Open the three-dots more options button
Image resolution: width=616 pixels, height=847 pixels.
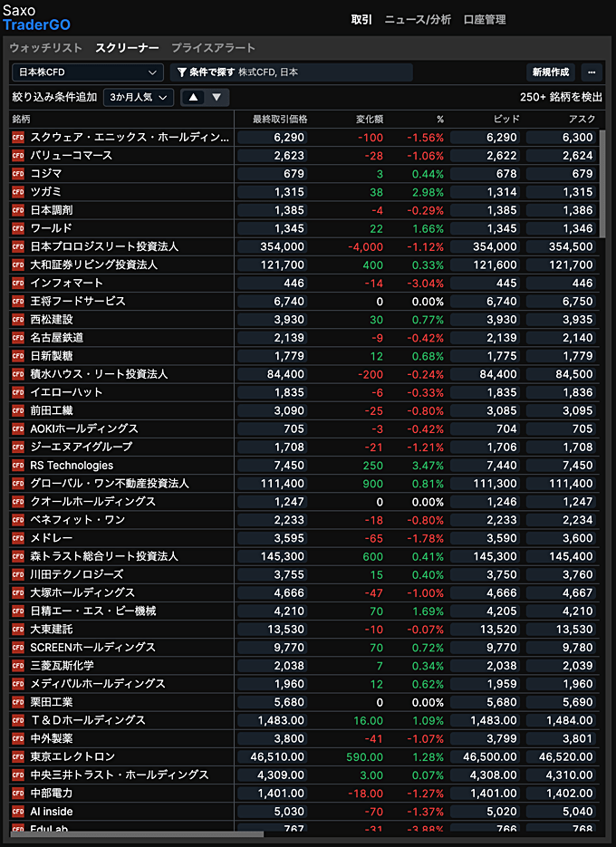(592, 72)
